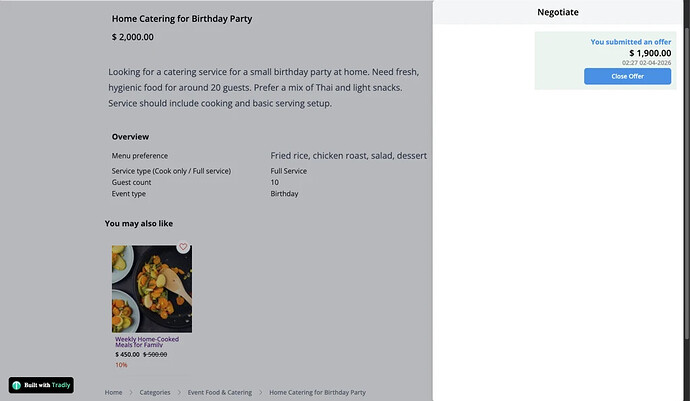Image resolution: width=690 pixels, height=401 pixels.
Task: Favorite the Weekly Home-Cooked Meals listing with the heart
Action: pyautogui.click(x=183, y=247)
